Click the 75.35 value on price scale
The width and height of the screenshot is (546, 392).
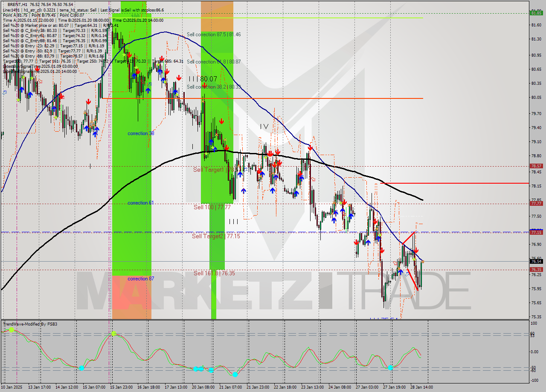tap(536, 317)
